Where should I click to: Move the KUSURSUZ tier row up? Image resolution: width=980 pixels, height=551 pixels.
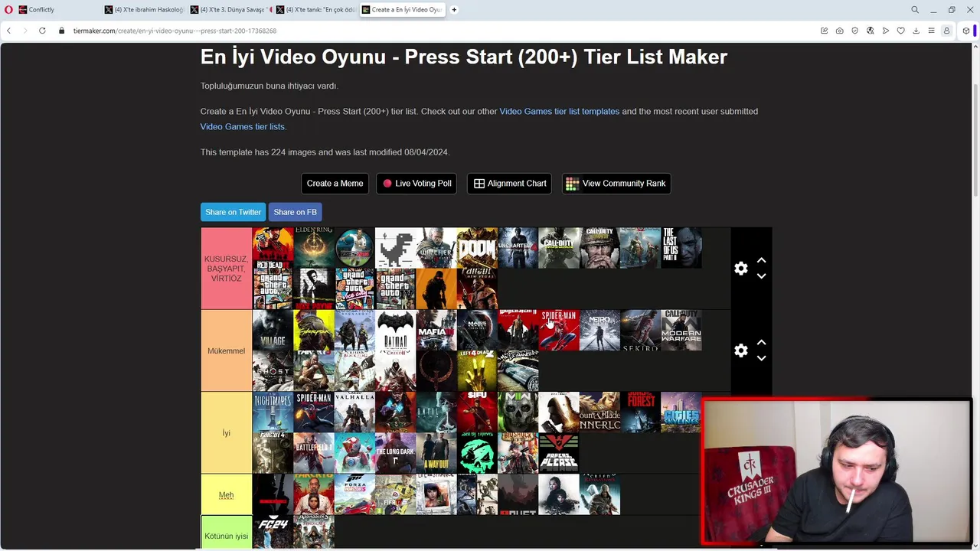pyautogui.click(x=761, y=261)
